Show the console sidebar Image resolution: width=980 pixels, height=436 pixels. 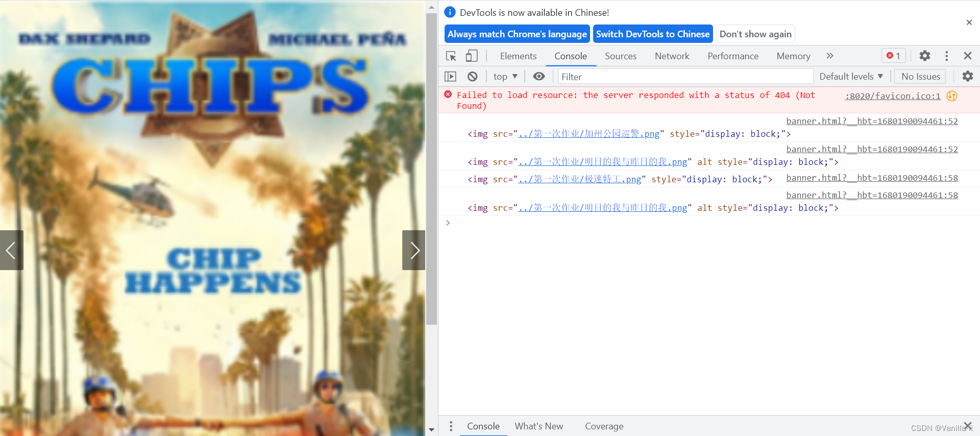click(450, 77)
